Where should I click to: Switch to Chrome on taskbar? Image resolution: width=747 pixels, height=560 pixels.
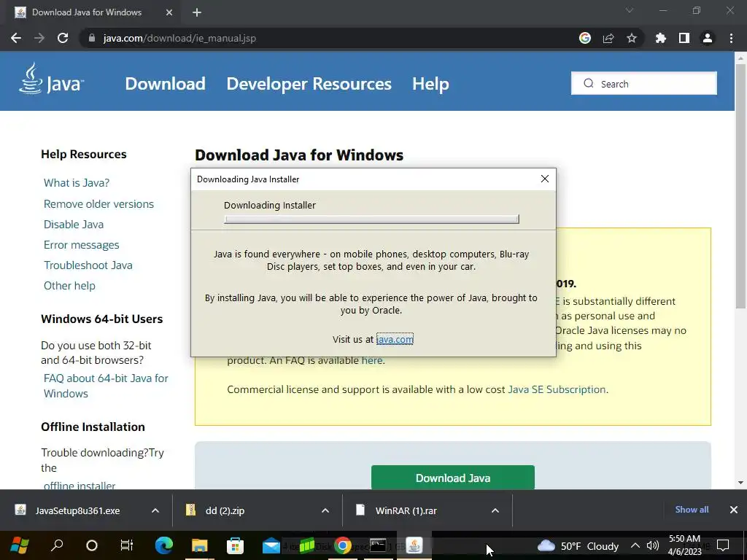tap(343, 545)
